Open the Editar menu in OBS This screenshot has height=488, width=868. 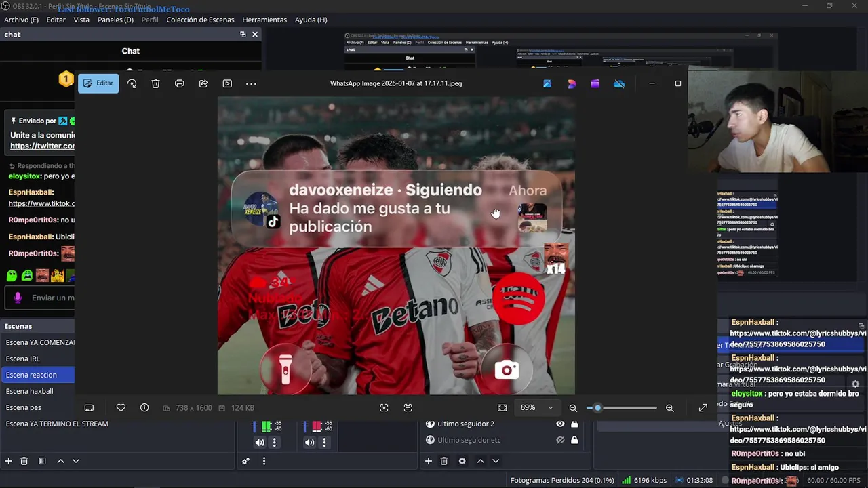[56, 20]
